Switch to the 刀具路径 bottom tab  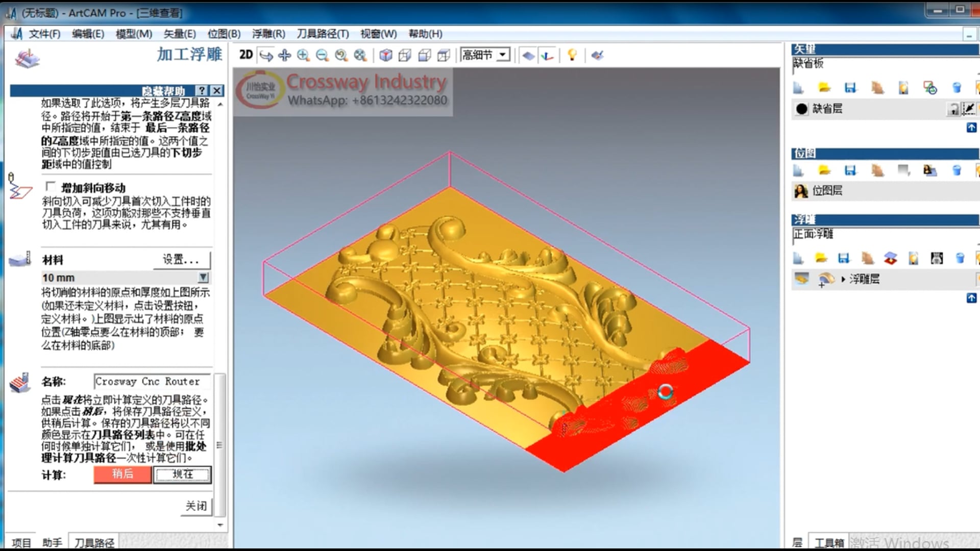point(94,542)
